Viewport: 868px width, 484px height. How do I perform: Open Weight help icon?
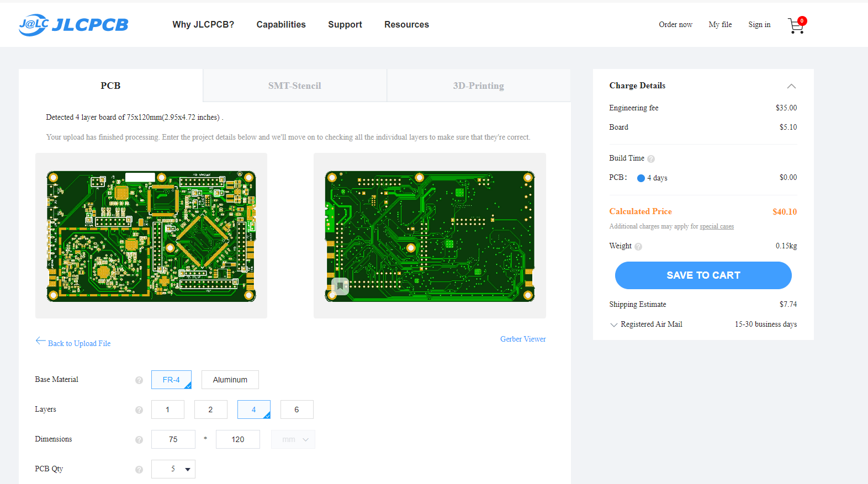click(x=638, y=247)
